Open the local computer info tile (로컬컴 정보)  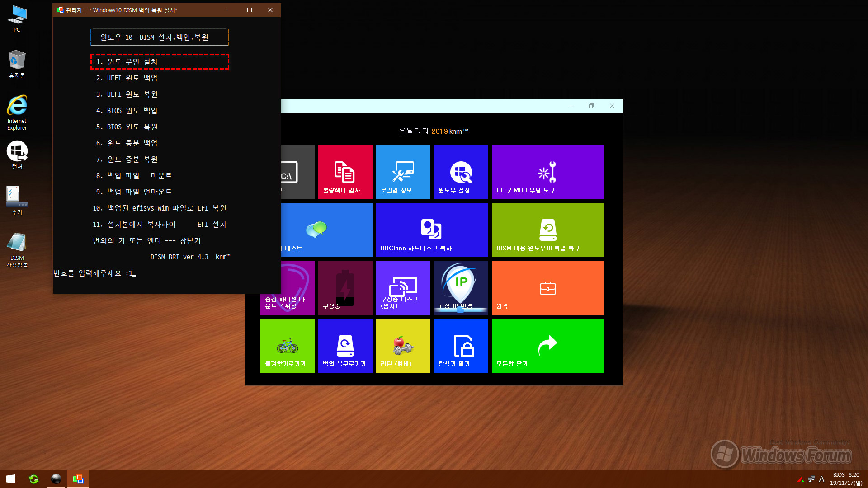[403, 172]
